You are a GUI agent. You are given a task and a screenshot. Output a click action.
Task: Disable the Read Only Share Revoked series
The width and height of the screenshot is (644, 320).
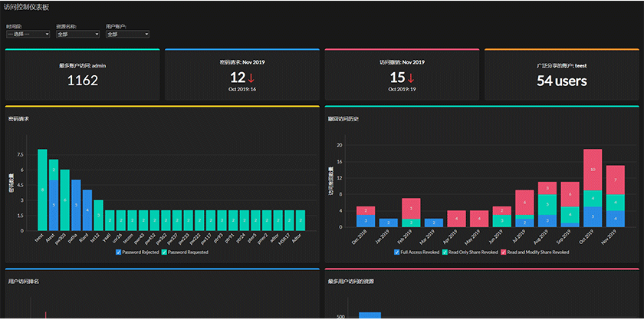[445, 252]
